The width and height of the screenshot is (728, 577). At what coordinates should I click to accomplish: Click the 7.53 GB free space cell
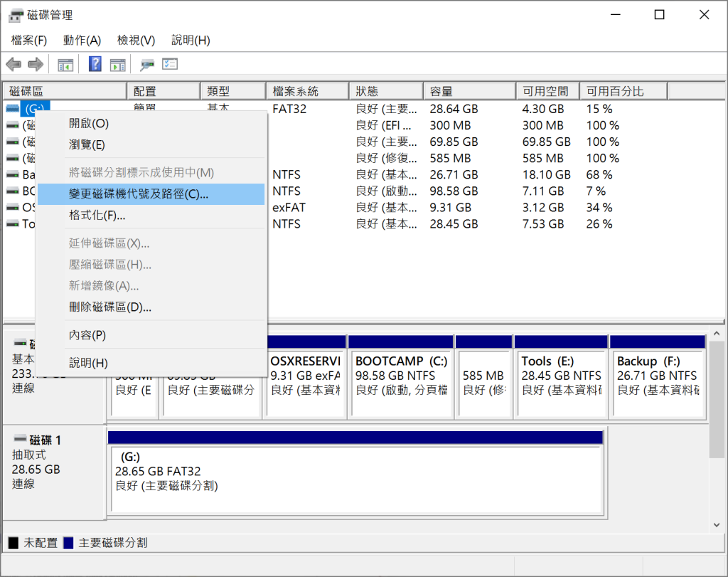[x=542, y=224]
